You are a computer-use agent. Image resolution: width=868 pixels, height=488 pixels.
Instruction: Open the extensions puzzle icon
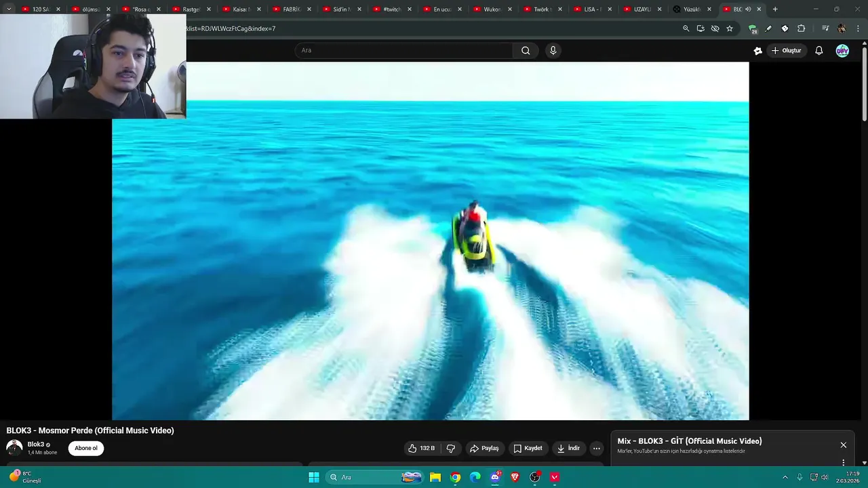tap(802, 28)
